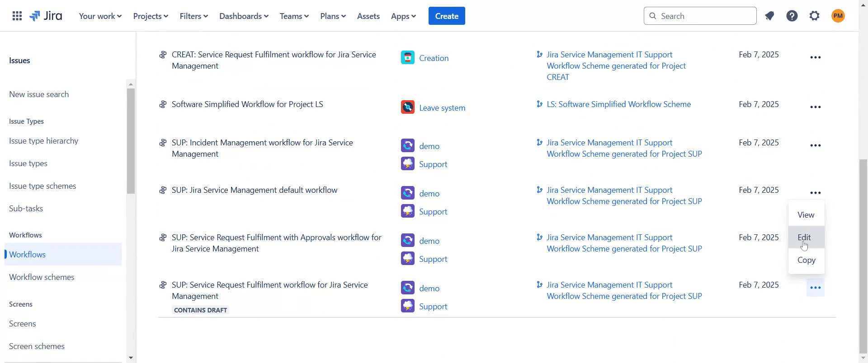Expand the Filters dropdown
This screenshot has width=868, height=363.
(x=194, y=16)
